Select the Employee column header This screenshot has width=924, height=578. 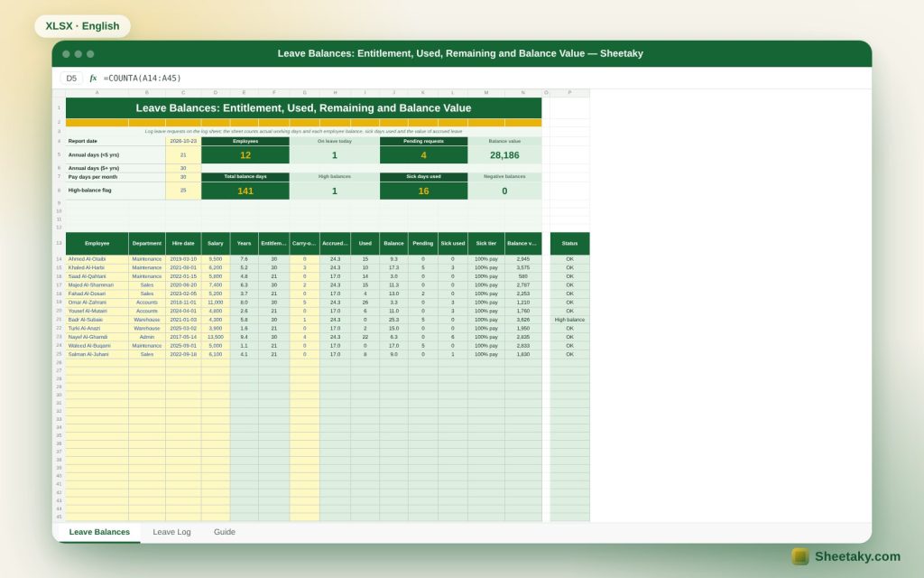tap(97, 243)
